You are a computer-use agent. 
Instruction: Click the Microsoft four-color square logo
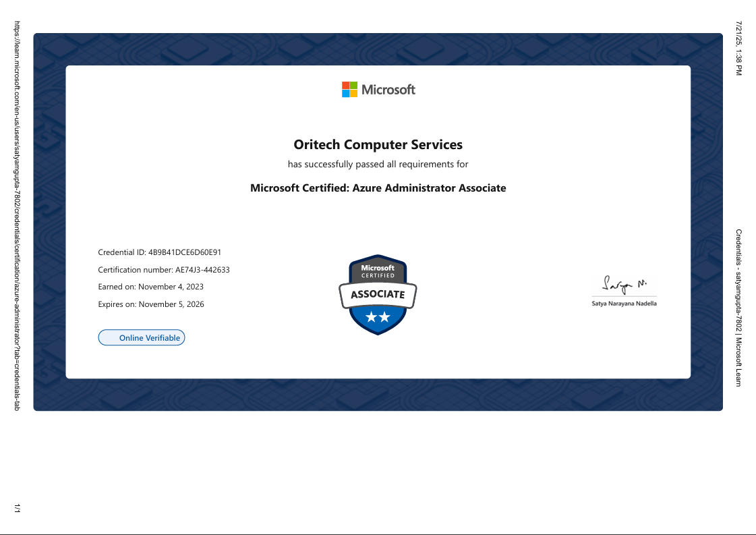pyautogui.click(x=349, y=90)
